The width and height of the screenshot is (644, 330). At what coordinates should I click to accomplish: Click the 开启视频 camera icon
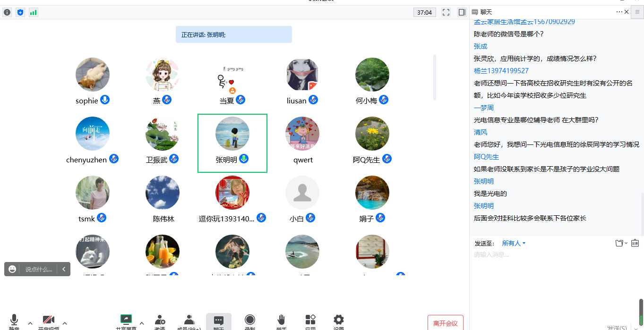[x=49, y=320]
